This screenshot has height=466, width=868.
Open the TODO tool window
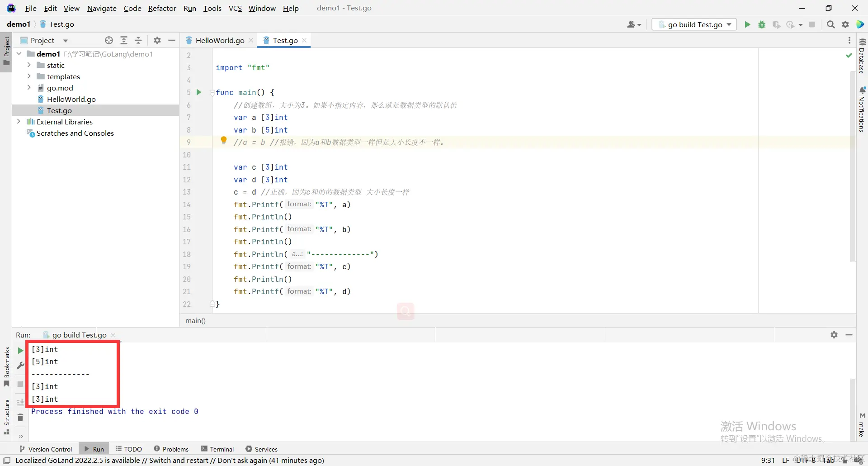tap(129, 449)
